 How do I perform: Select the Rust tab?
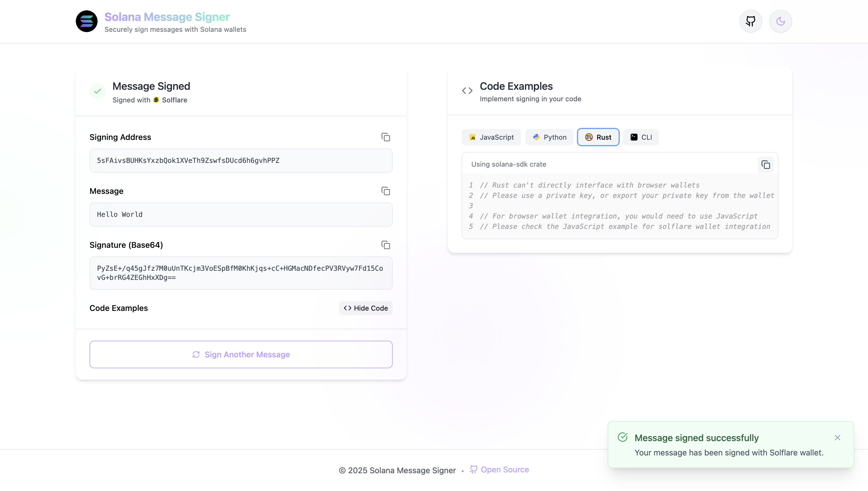598,137
